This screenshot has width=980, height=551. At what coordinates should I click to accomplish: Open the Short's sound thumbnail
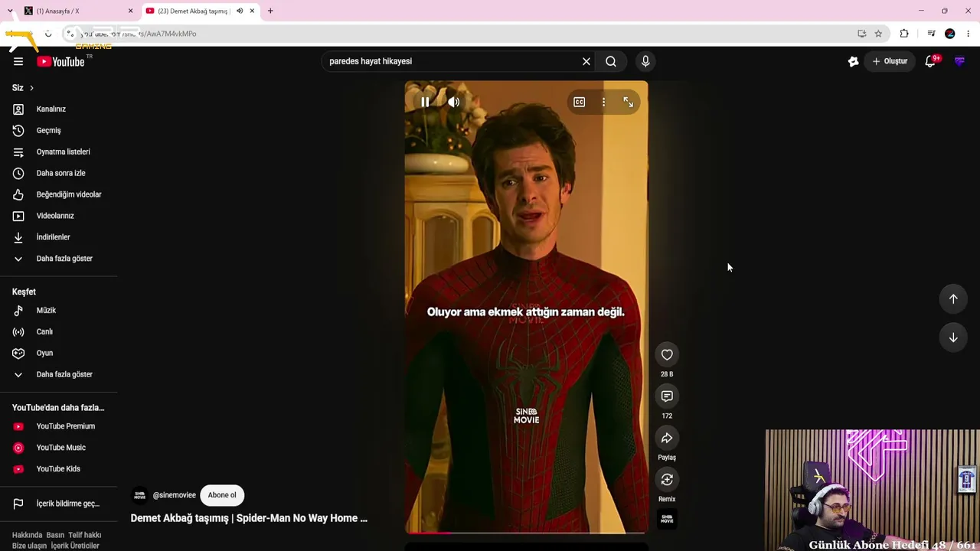pos(667,519)
